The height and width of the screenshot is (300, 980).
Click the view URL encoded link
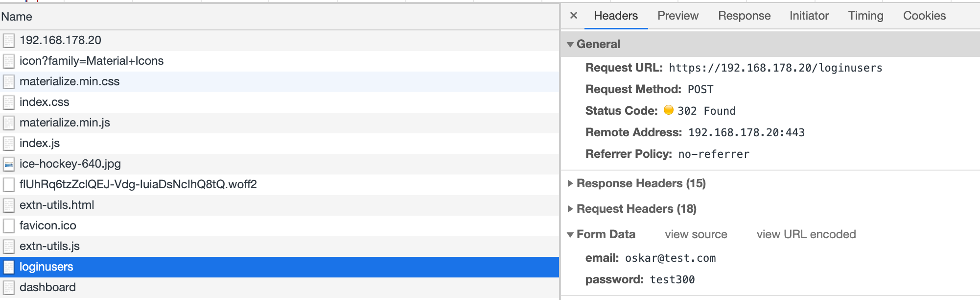(806, 234)
